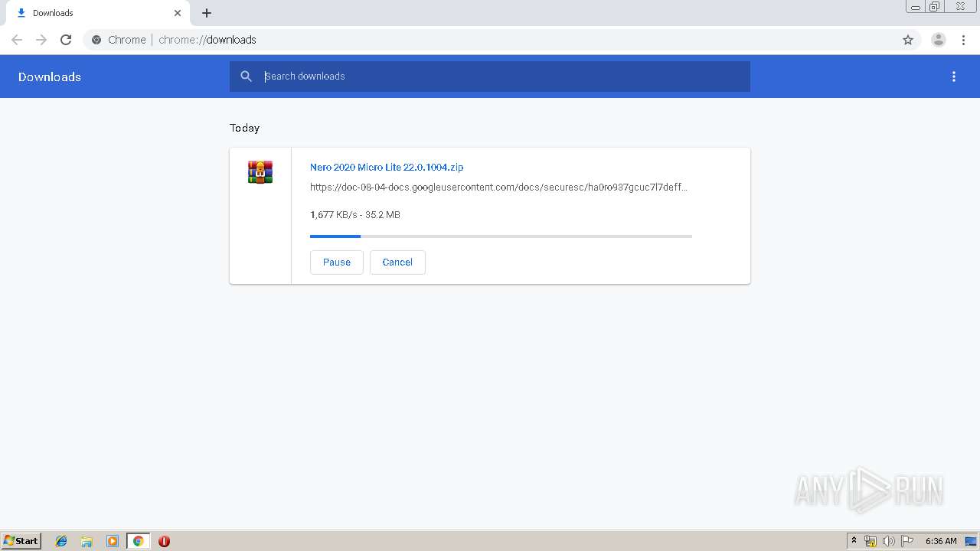Cancel the Nero zip download
Viewport: 980px width, 551px height.
click(x=397, y=262)
